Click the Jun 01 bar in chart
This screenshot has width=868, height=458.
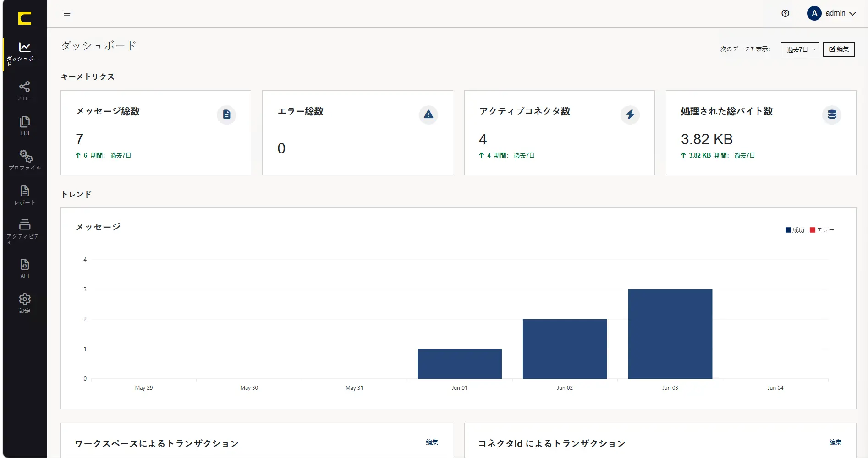(x=460, y=364)
